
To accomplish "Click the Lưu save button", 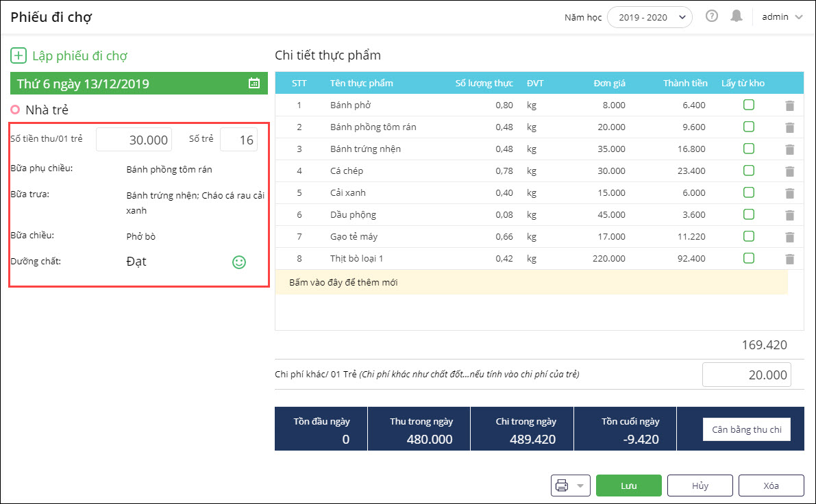I will coord(629,486).
